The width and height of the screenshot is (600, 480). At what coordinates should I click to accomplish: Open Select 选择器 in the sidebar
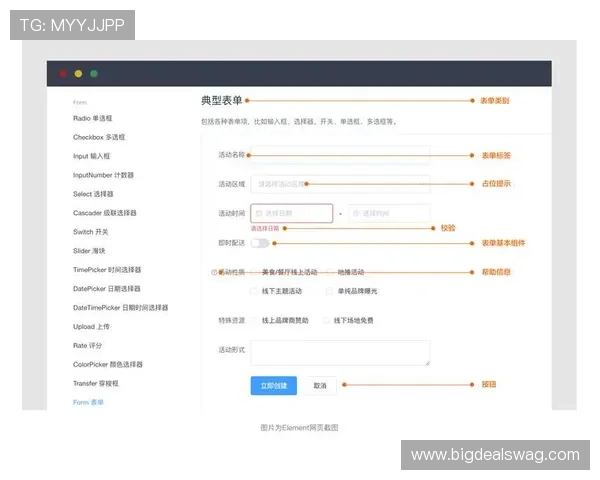coord(93,194)
